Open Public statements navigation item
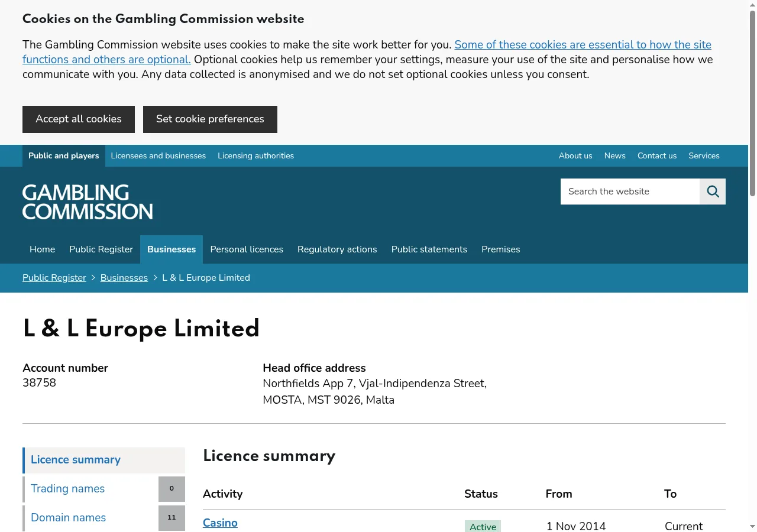Viewport: 757px width, 532px height. pos(429,249)
